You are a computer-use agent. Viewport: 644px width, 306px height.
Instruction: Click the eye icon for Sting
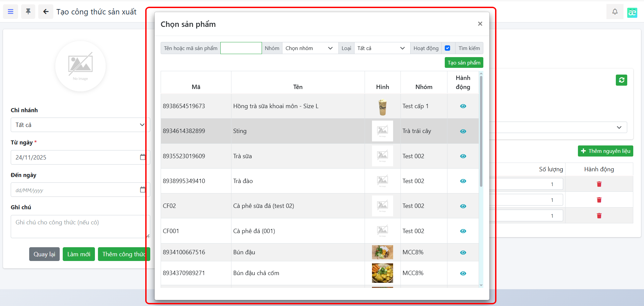click(x=463, y=131)
